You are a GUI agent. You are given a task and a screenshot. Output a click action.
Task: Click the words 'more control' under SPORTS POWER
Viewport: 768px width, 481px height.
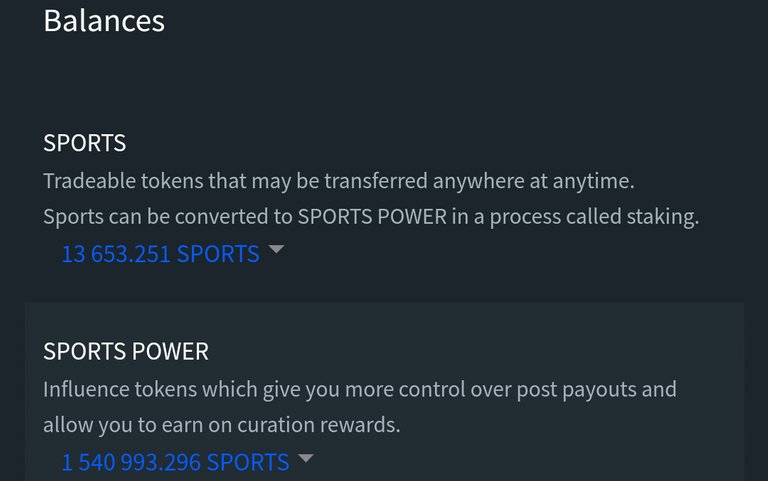[x=405, y=390]
